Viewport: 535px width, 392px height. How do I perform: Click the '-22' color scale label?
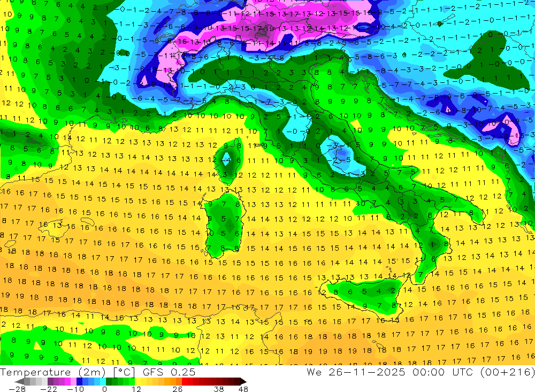pos(48,389)
